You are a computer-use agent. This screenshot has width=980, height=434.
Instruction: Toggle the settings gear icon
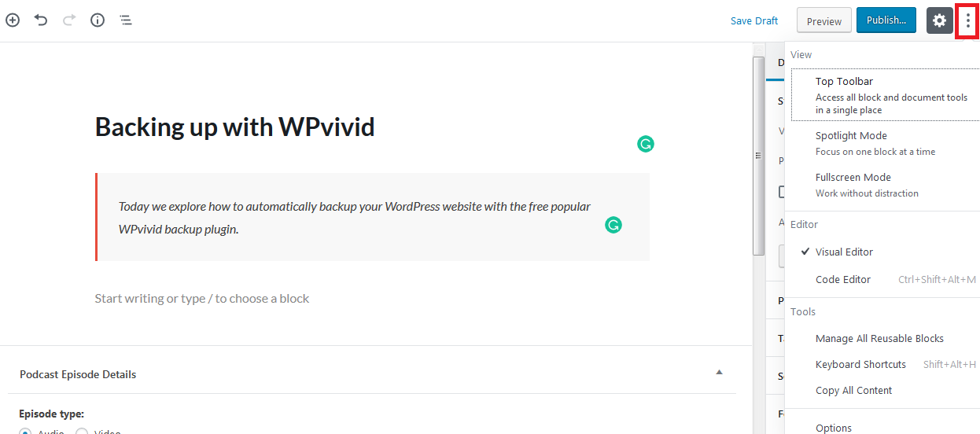point(939,20)
